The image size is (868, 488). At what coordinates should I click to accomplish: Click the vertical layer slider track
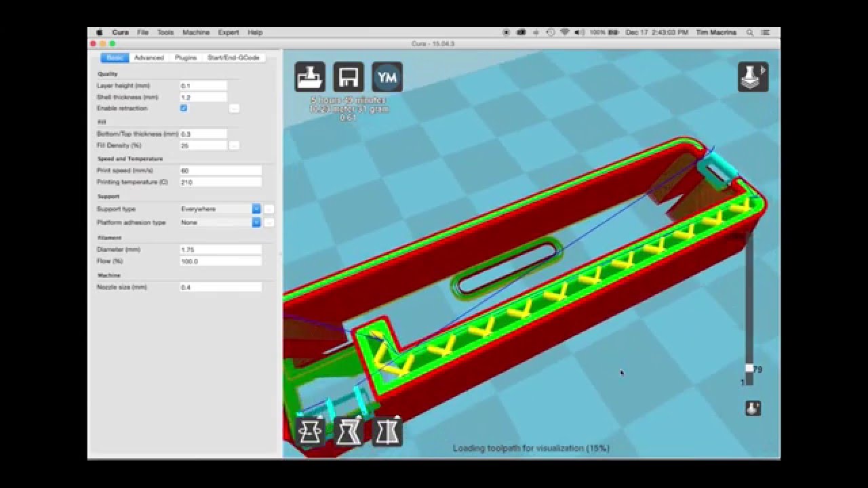point(749,308)
